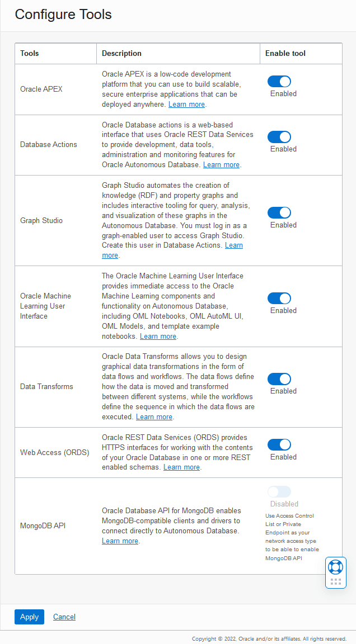356x644 pixels.
Task: Follow Learn more for Data Transforms
Action: pos(154,416)
